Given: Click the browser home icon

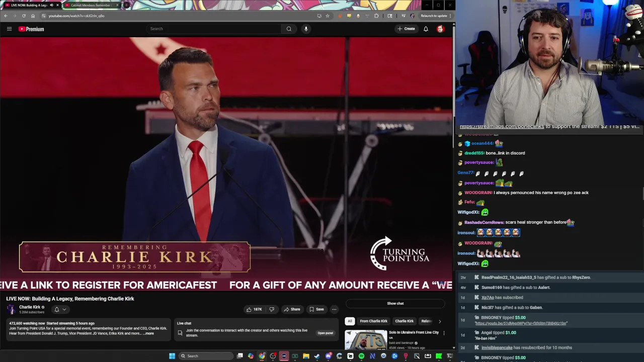Looking at the screenshot, I should click(33, 16).
